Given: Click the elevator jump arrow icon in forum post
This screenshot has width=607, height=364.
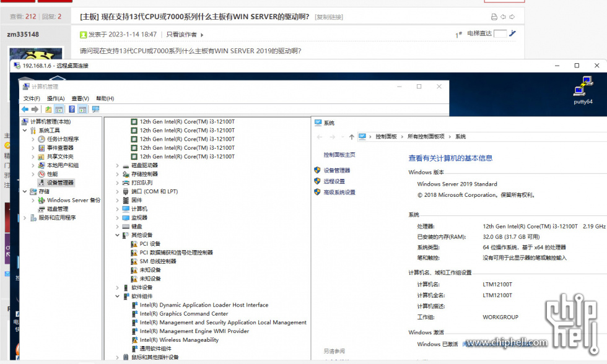Looking at the screenshot, I should point(513,33).
